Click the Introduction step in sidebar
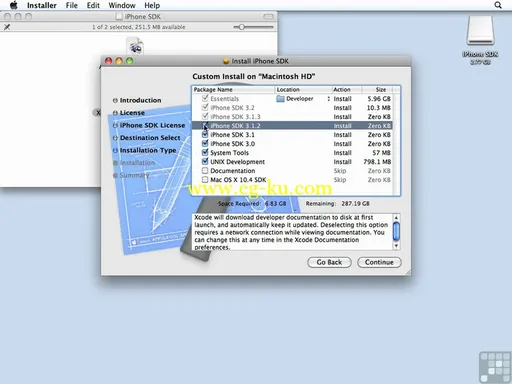The height and width of the screenshot is (384, 512). (140, 100)
